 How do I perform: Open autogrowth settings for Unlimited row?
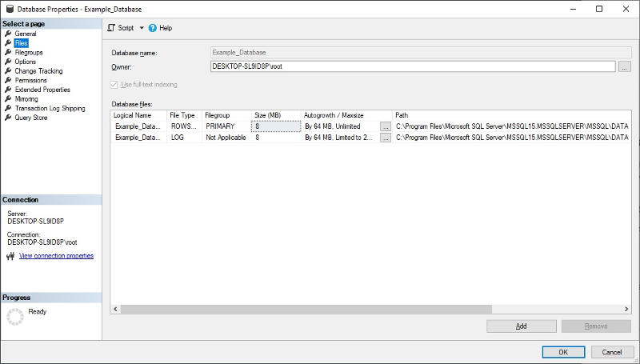coord(386,126)
